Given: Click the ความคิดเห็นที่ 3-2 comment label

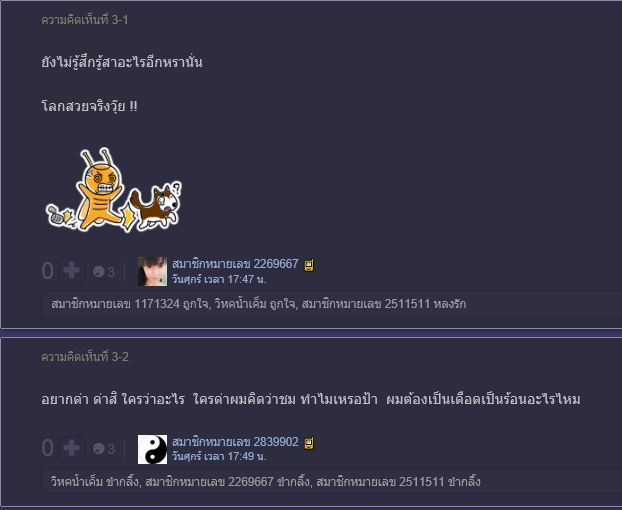Looking at the screenshot, I should [84, 357].
